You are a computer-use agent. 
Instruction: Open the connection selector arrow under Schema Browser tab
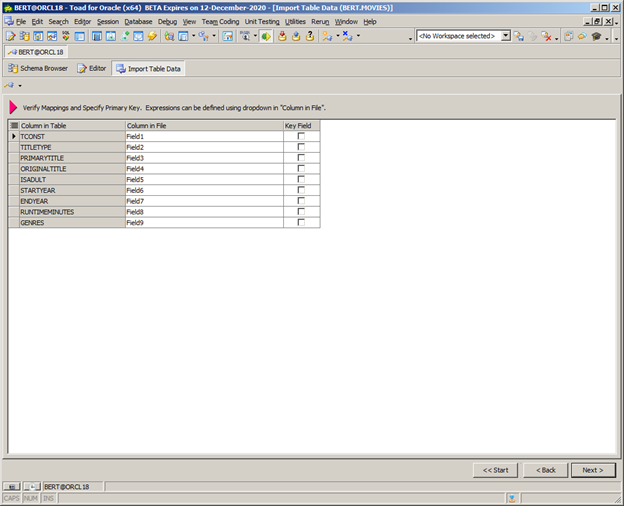pyautogui.click(x=20, y=86)
